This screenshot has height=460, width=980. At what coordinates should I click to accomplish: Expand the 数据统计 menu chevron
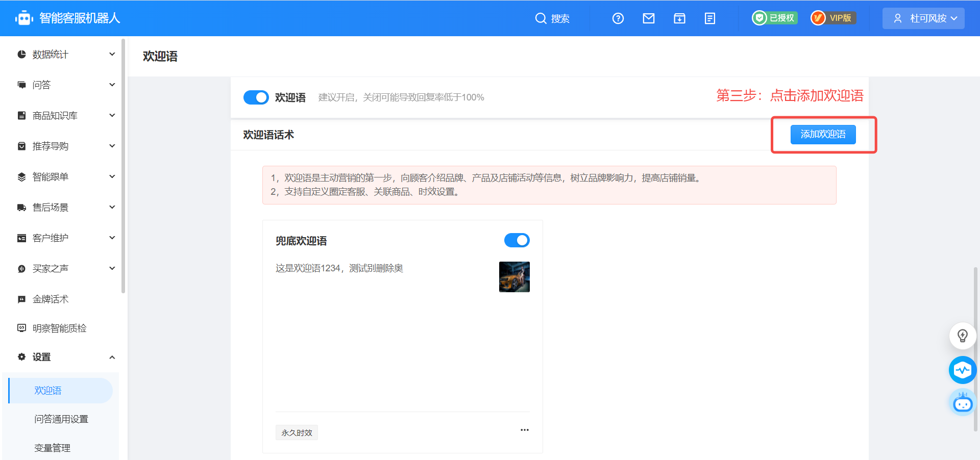click(x=112, y=54)
